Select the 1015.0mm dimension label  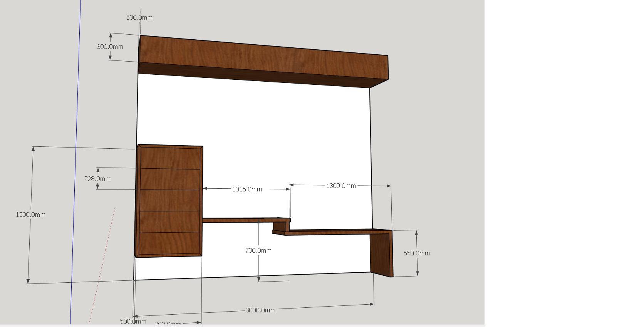[247, 189]
